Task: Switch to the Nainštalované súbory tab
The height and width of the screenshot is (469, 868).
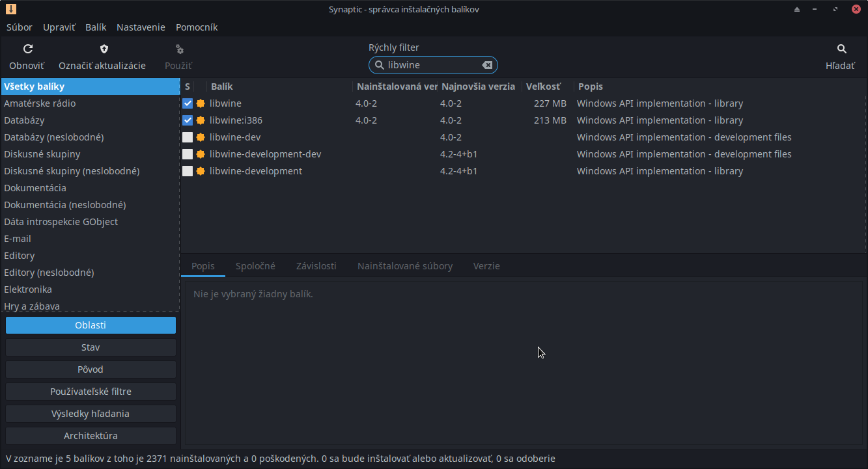Action: click(x=405, y=266)
